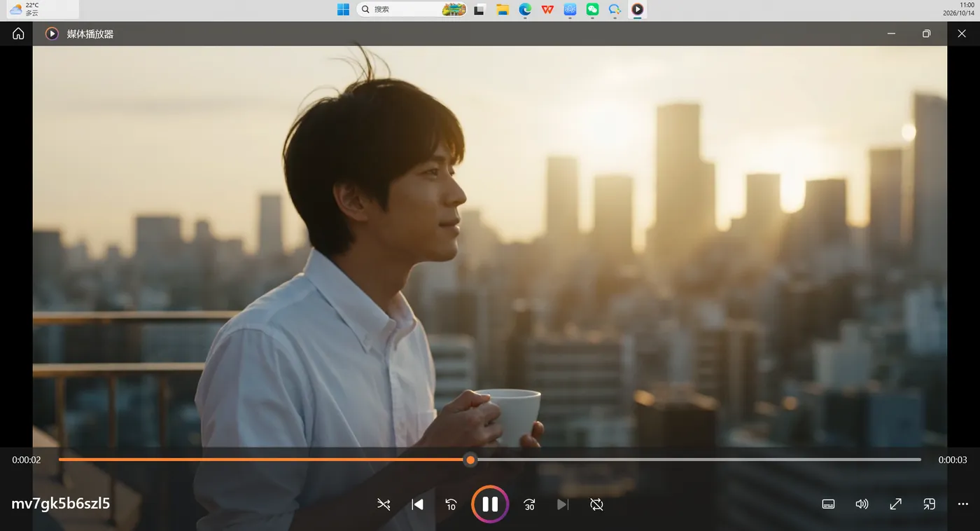Viewport: 980px width, 531px height.
Task: Click the elapsed time 0:00:02
Action: (27, 460)
